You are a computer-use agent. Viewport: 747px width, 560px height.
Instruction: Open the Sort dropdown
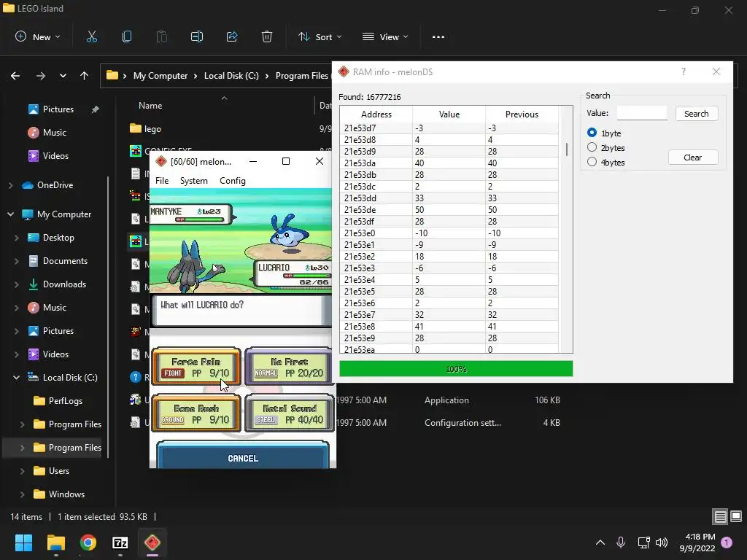320,36
